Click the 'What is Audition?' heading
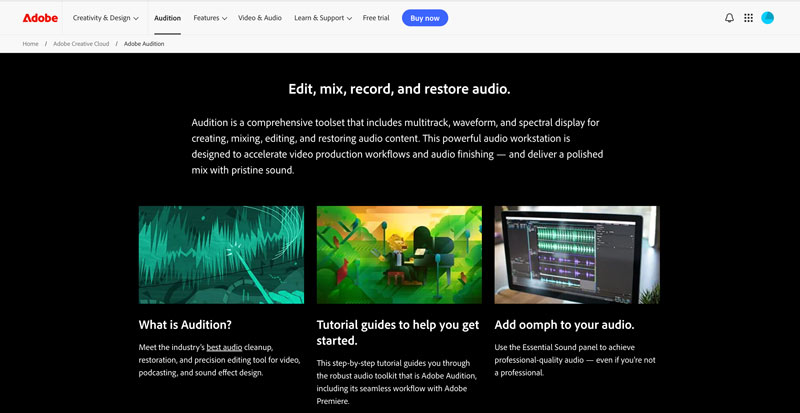The image size is (800, 413). click(185, 325)
